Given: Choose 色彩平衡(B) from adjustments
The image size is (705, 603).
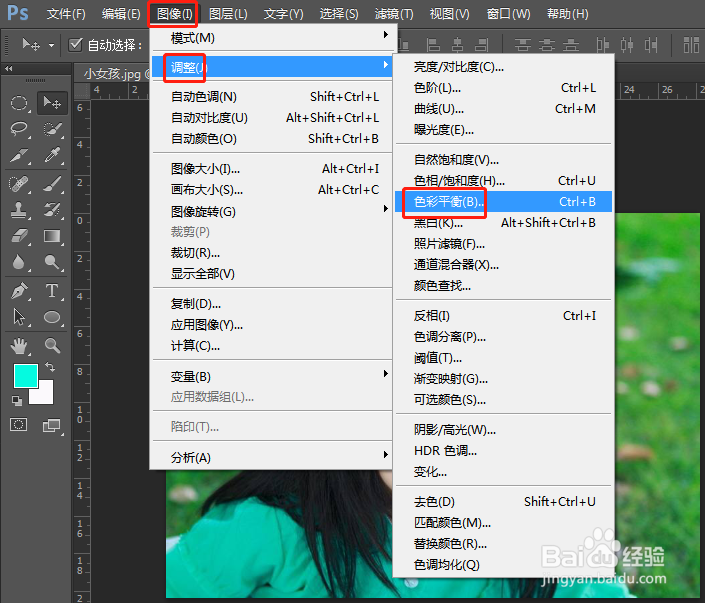Looking at the screenshot, I should click(504, 201).
